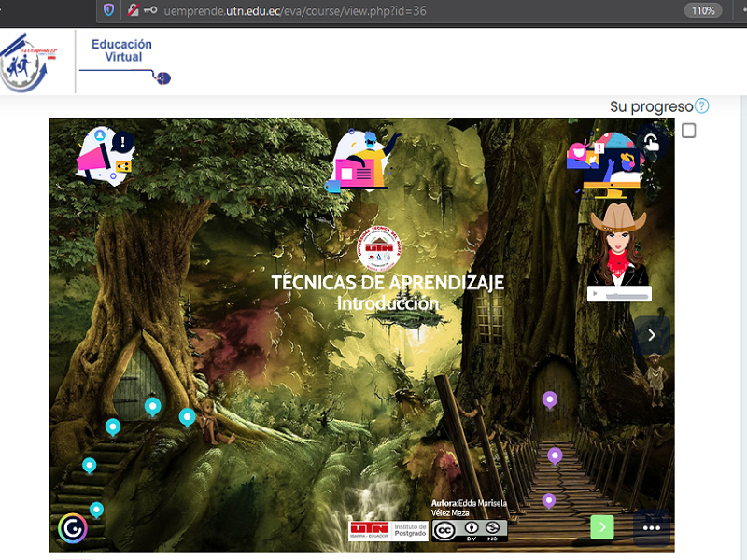
Task: Click the browser tracking protection shield icon
Action: [108, 10]
